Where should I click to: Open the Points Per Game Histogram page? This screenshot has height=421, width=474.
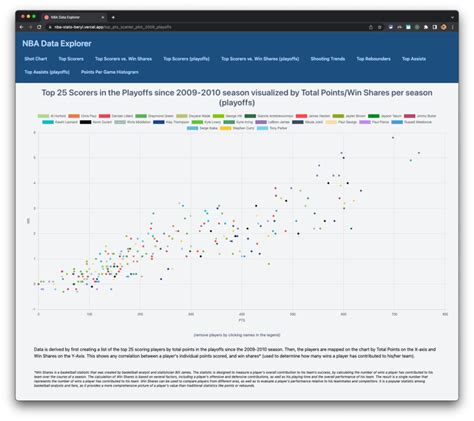click(x=110, y=72)
